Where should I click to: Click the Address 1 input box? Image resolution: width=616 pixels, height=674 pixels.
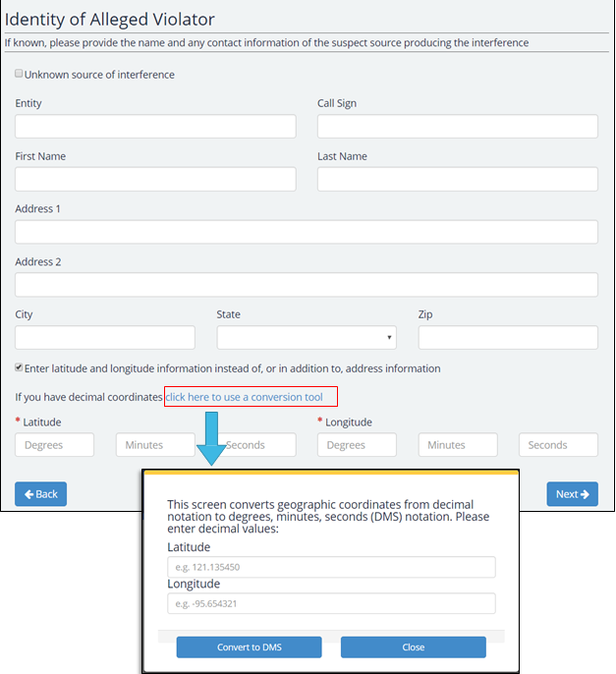tap(307, 232)
